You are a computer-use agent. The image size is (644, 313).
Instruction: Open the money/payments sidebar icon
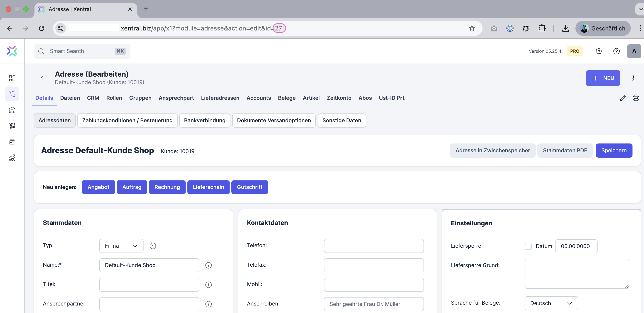[x=12, y=141]
